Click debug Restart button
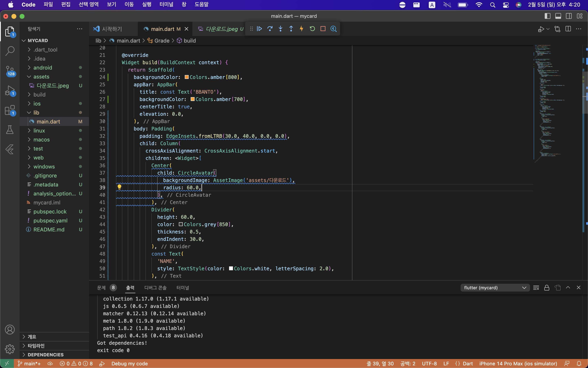 click(312, 29)
